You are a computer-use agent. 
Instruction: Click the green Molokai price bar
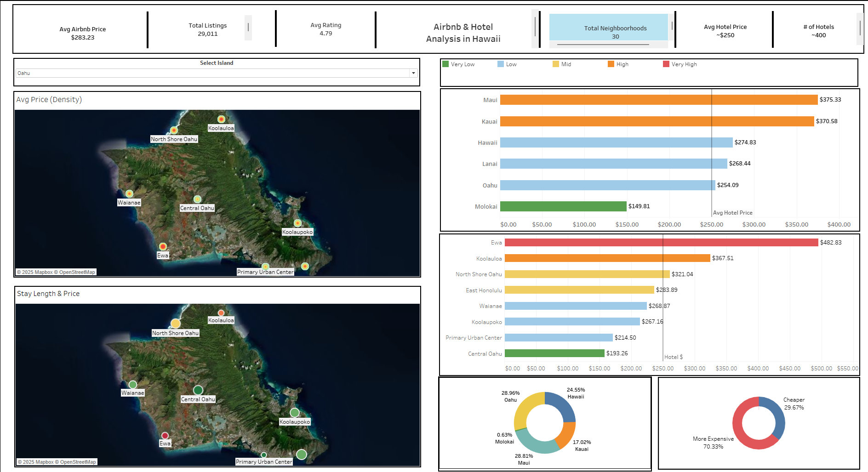(563, 206)
